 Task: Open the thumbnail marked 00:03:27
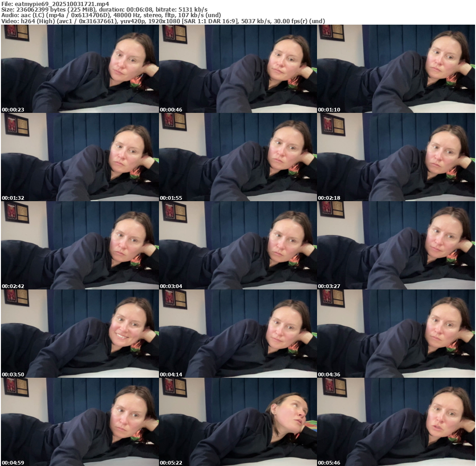(396, 245)
